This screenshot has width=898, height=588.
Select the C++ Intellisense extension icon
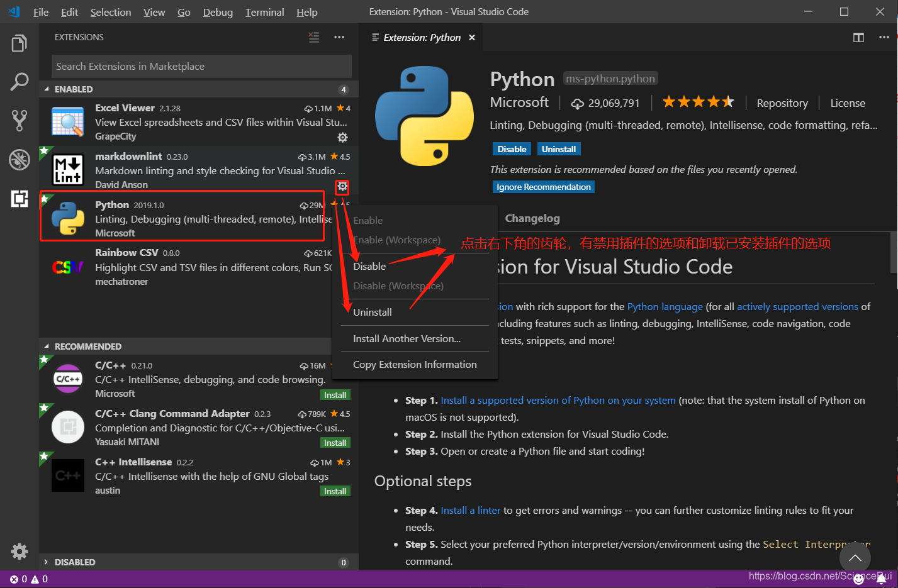pyautogui.click(x=68, y=475)
